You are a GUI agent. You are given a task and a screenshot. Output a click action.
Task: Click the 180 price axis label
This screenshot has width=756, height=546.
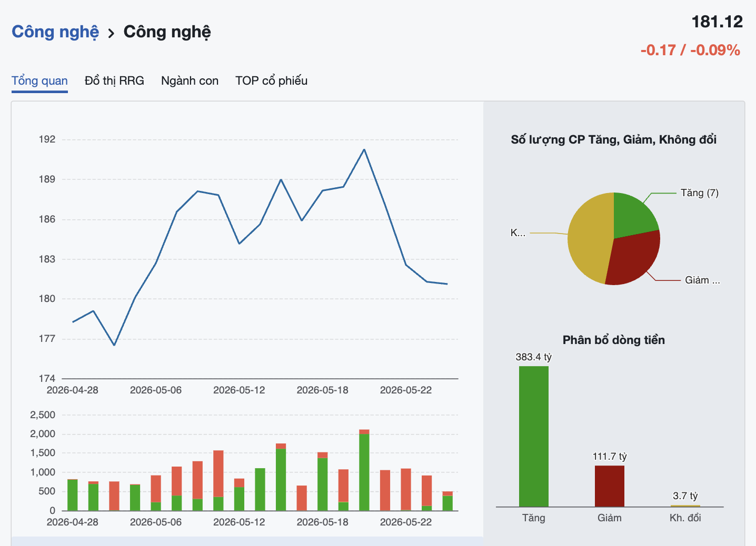(47, 299)
